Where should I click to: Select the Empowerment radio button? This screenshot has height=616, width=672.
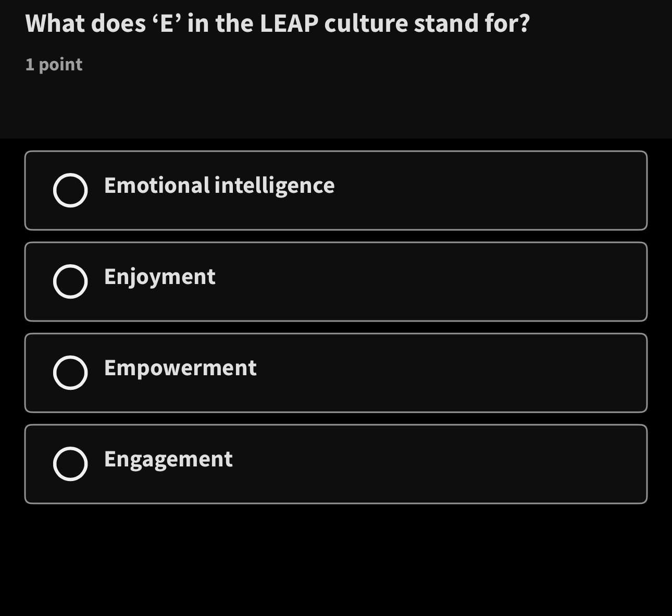(70, 372)
